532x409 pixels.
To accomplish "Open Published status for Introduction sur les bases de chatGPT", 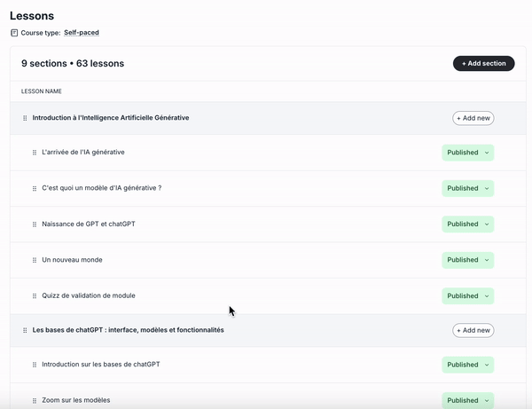I will 468,365.
